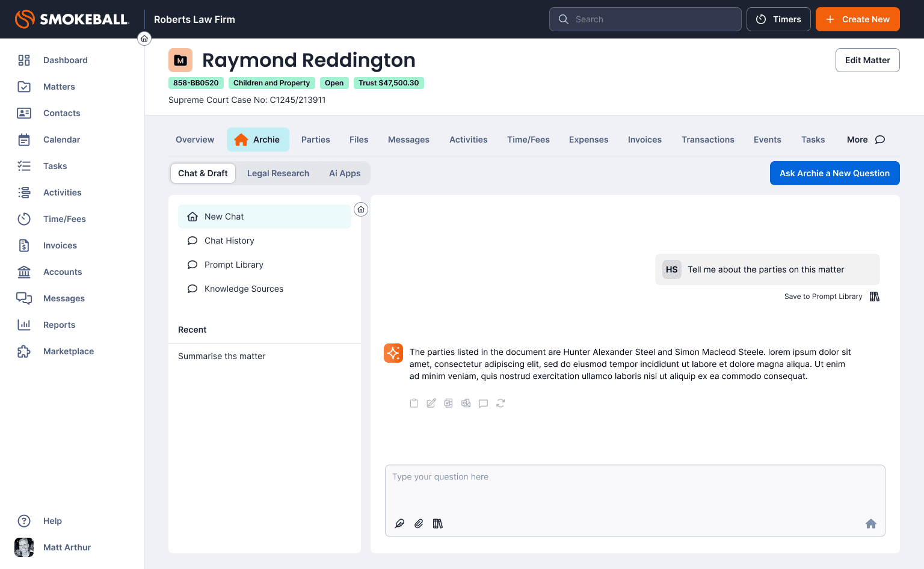Open Prompt Library in chat panel
Screen dimensions: 924x569
(265, 265)
